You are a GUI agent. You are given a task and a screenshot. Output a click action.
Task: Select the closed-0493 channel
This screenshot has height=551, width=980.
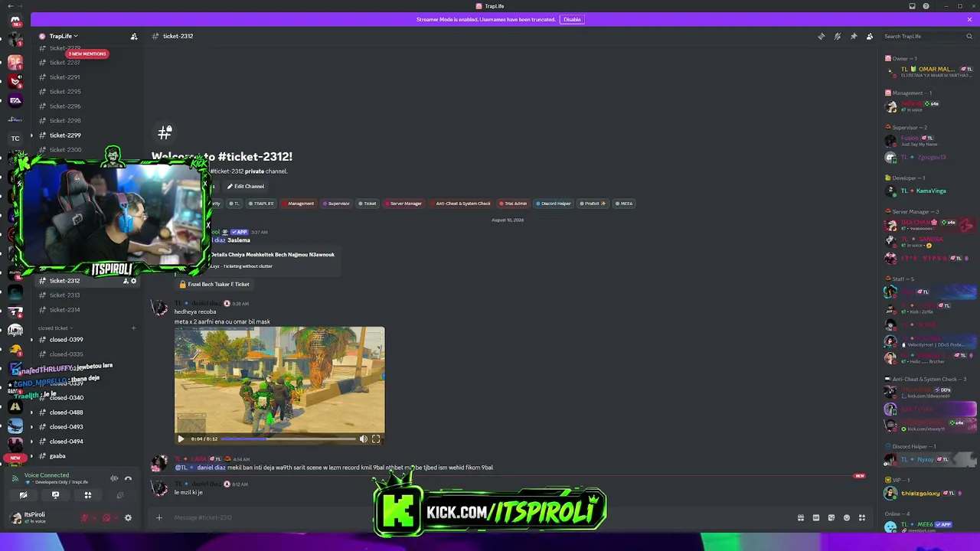point(87,427)
